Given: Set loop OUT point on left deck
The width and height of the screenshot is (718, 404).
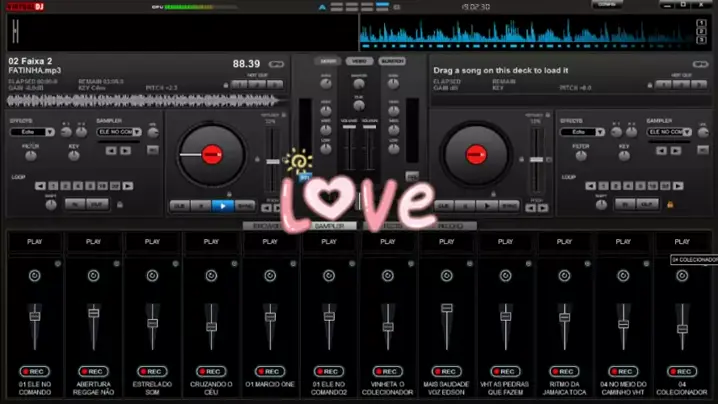Looking at the screenshot, I should click(98, 204).
